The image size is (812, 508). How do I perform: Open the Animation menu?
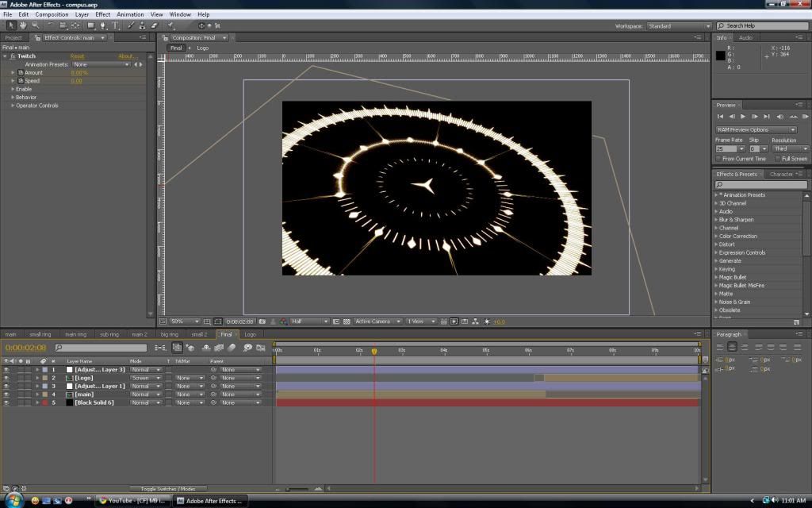click(130, 14)
